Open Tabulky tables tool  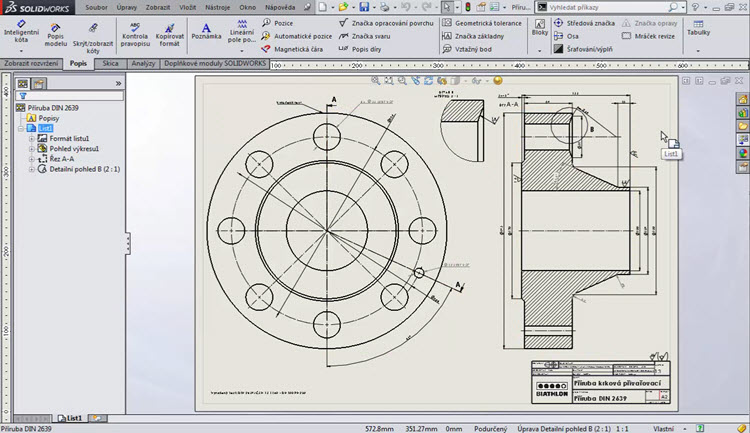tap(698, 28)
